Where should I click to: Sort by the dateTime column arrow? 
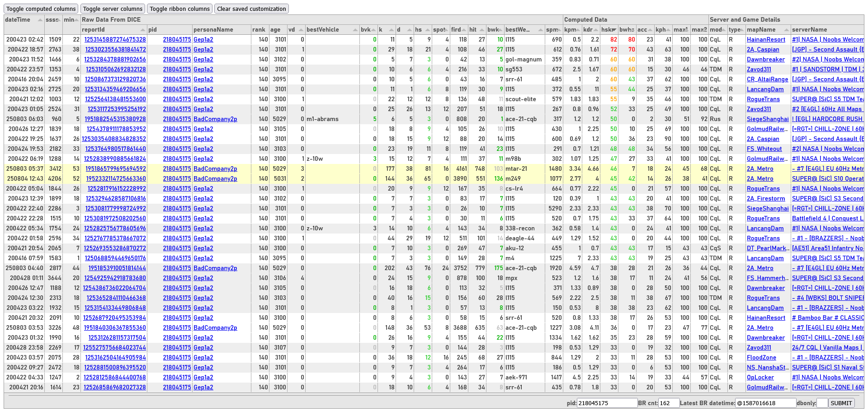pos(40,20)
